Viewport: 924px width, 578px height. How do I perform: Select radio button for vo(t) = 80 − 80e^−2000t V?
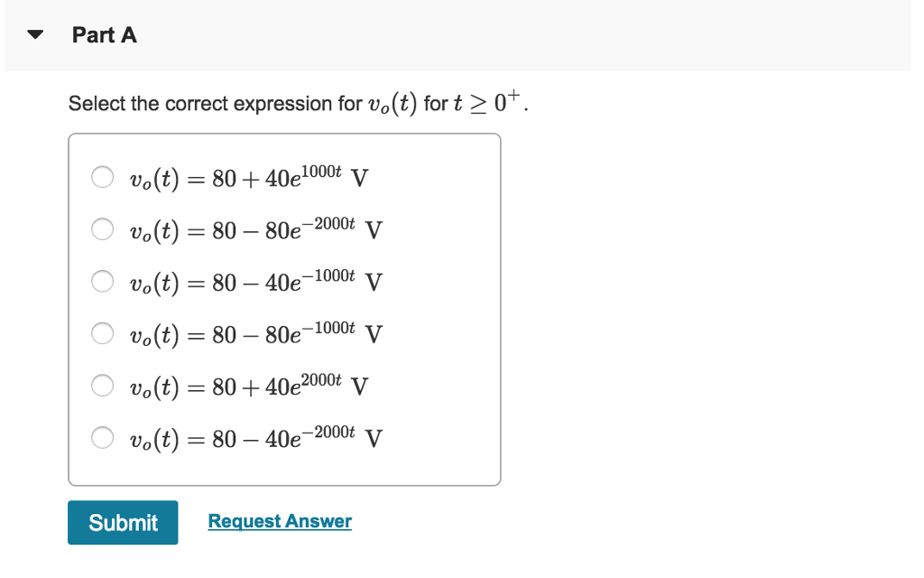tap(102, 229)
